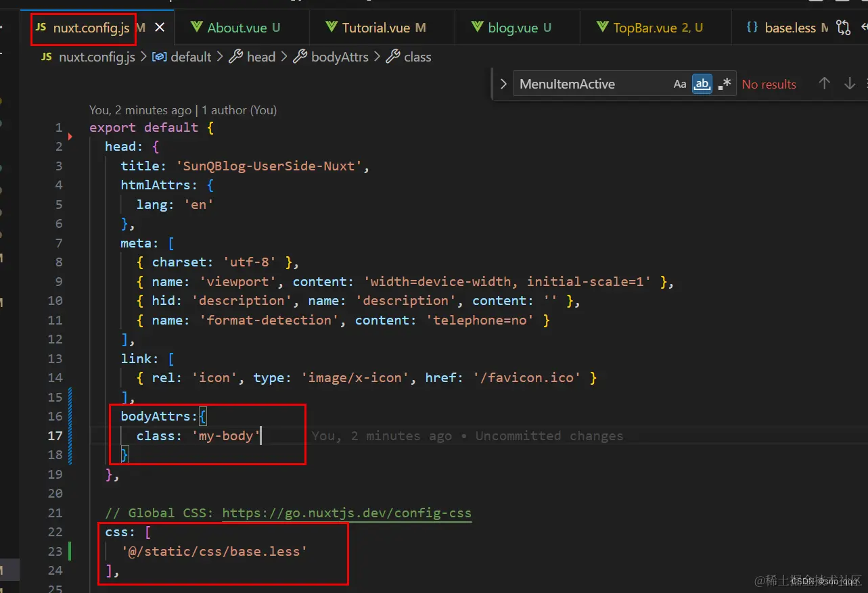
Task: Click the Open Changes compare icon
Action: (843, 28)
